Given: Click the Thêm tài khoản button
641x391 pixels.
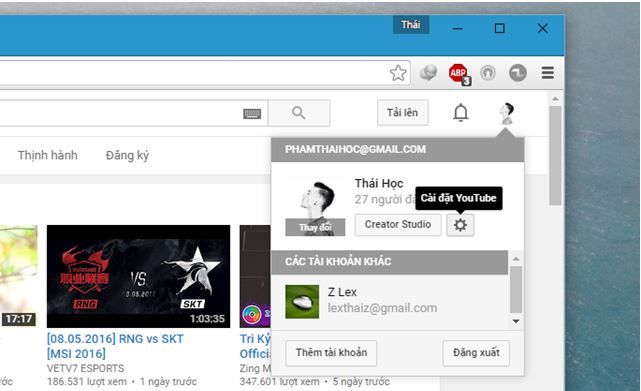Looking at the screenshot, I should [331, 353].
